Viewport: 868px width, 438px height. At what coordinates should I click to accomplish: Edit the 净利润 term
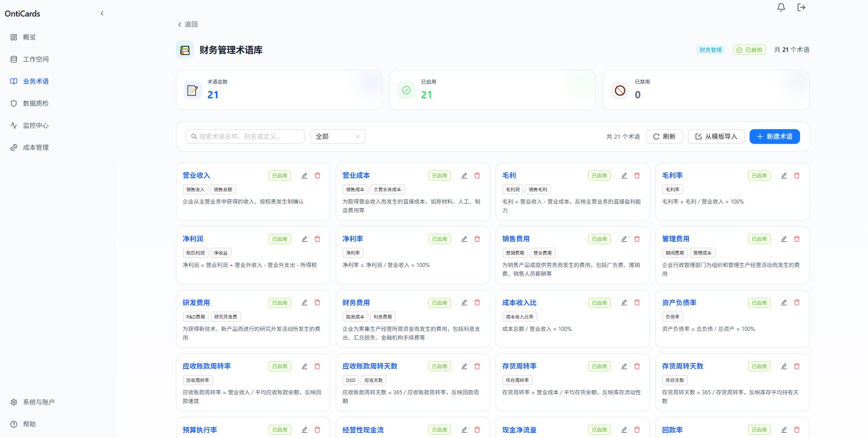tap(304, 239)
